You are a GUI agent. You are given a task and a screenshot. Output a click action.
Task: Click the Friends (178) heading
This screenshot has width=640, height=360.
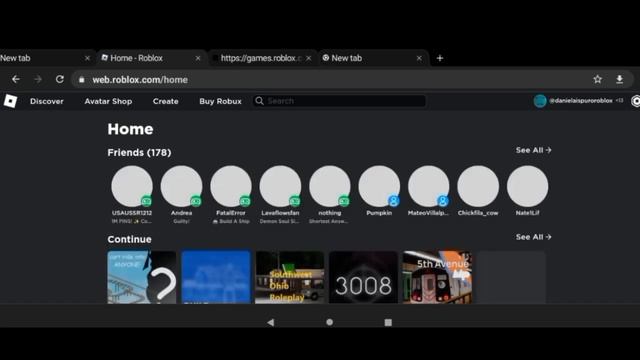[139, 153]
